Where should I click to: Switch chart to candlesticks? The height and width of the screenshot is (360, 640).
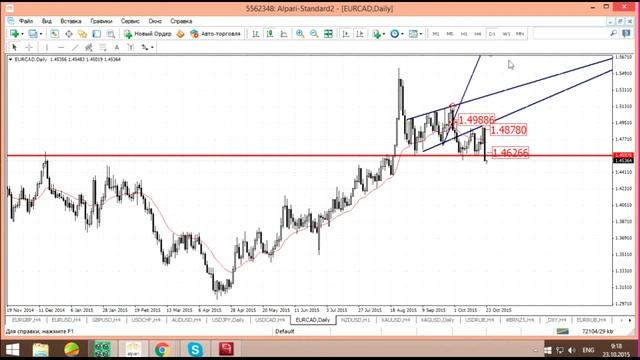(x=270, y=34)
